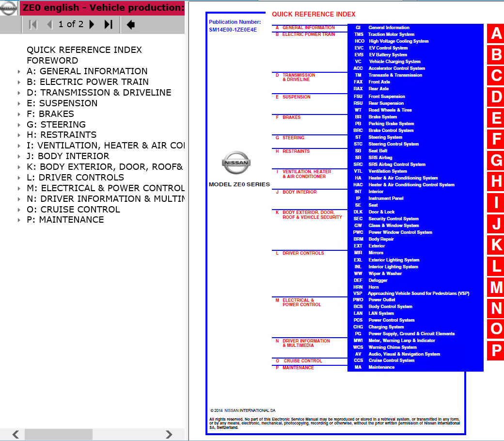Click red section tab J
504x441 pixels.
pos(496,224)
